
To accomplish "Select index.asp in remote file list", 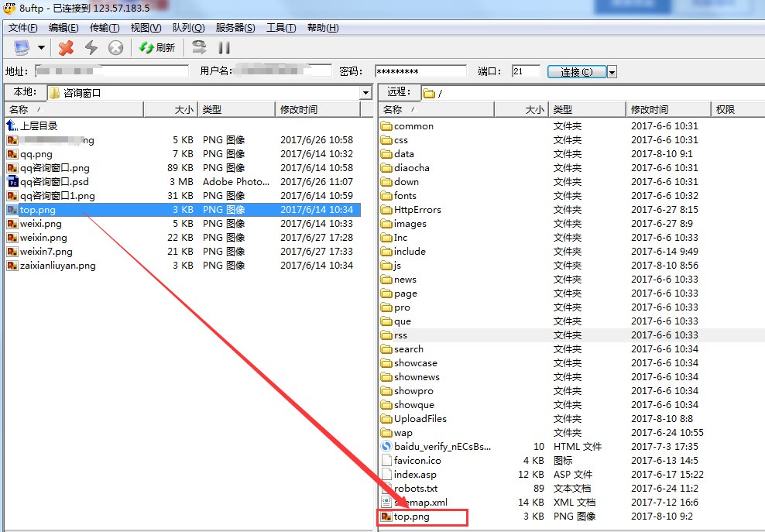I will click(415, 475).
